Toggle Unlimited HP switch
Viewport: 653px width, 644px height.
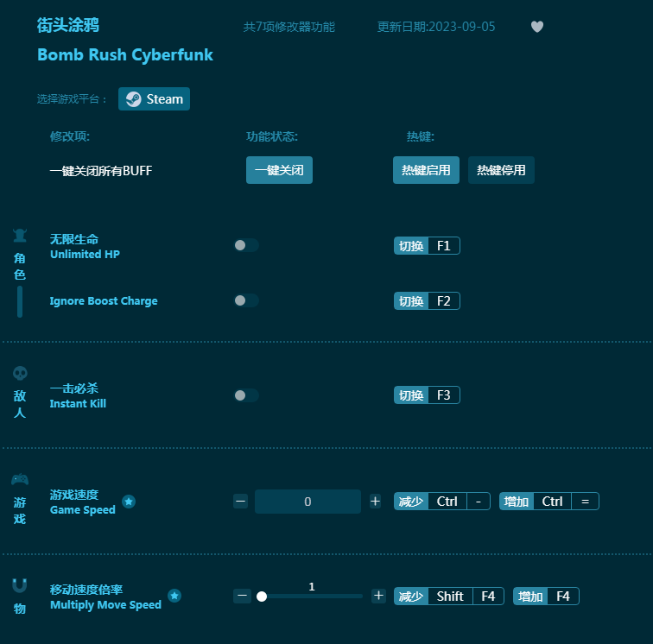(x=246, y=245)
